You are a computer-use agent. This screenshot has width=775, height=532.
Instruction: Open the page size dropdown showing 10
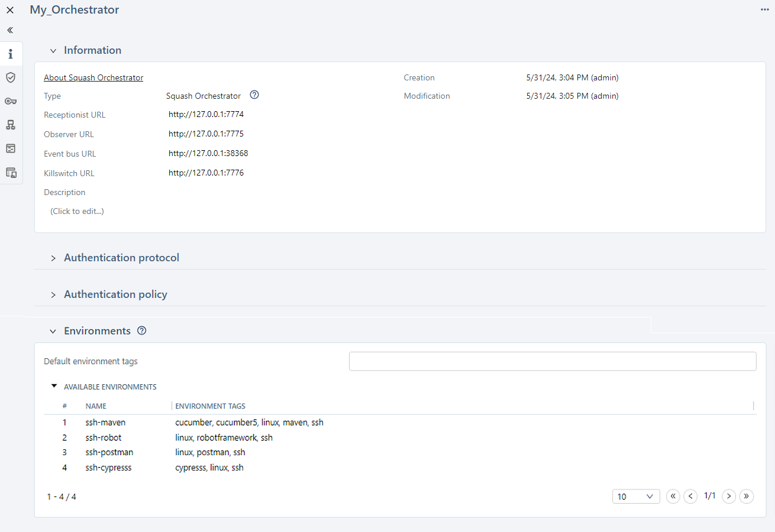click(x=635, y=496)
